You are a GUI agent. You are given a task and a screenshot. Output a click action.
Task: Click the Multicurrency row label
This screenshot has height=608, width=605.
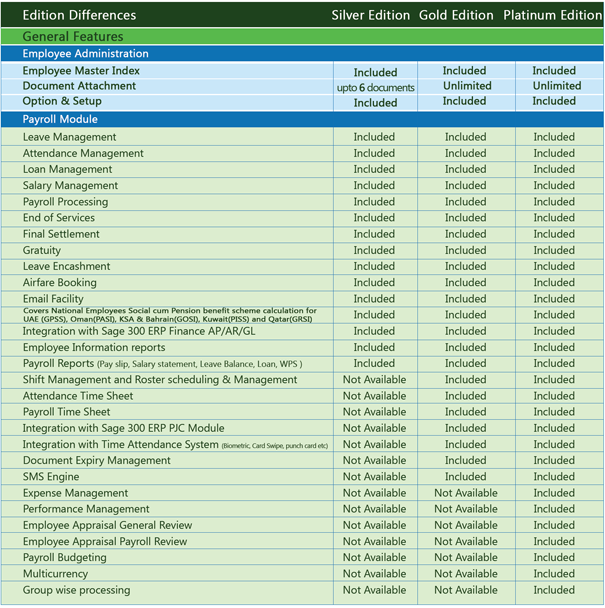pyautogui.click(x=55, y=574)
